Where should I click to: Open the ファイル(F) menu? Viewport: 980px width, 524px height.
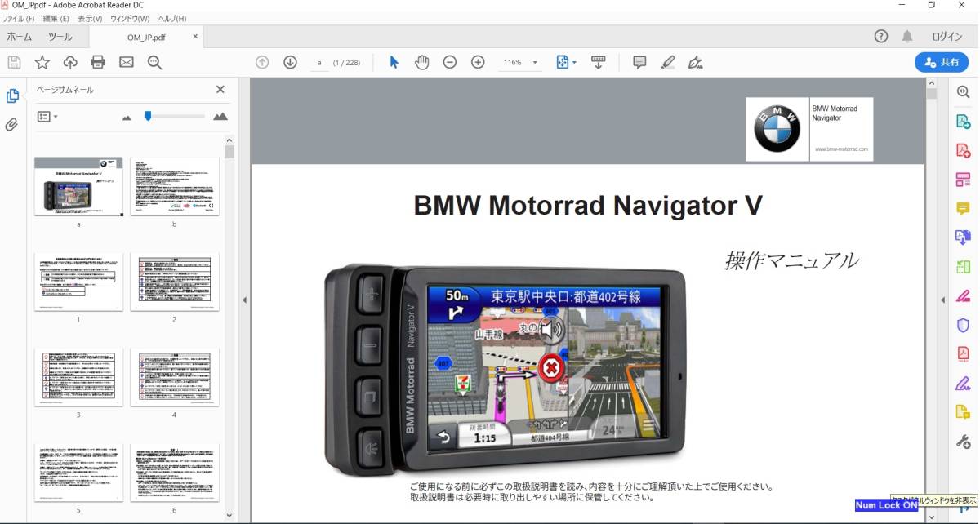click(19, 18)
